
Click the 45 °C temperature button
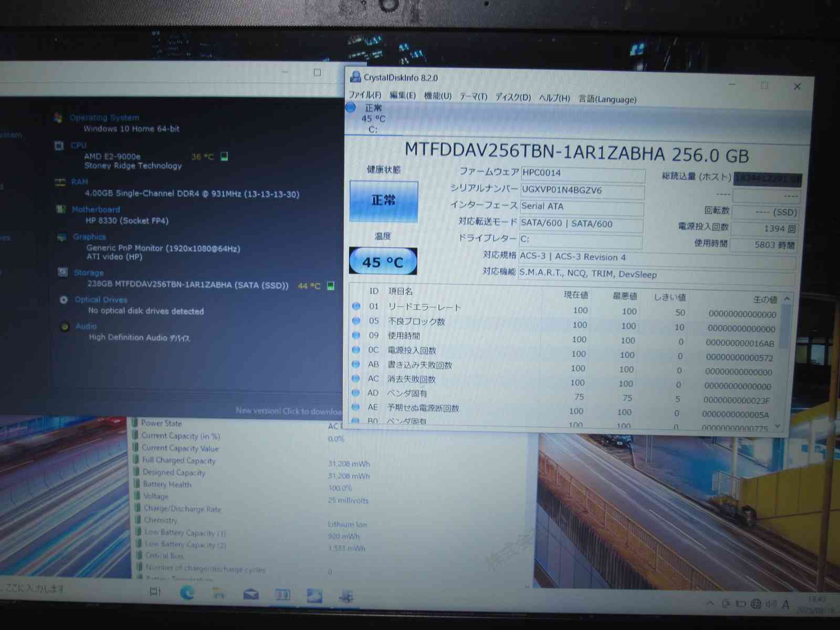point(383,261)
